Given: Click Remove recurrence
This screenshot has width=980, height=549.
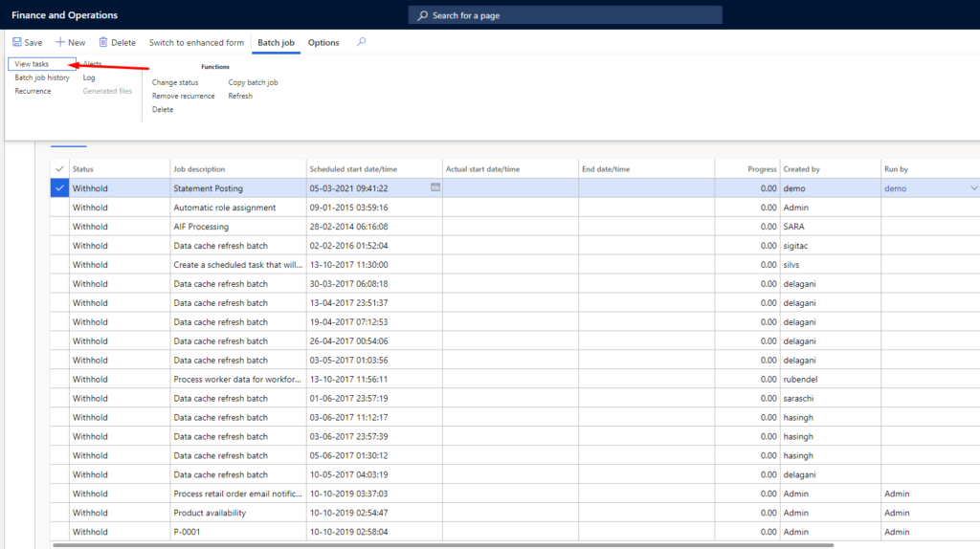Looking at the screenshot, I should (183, 97).
